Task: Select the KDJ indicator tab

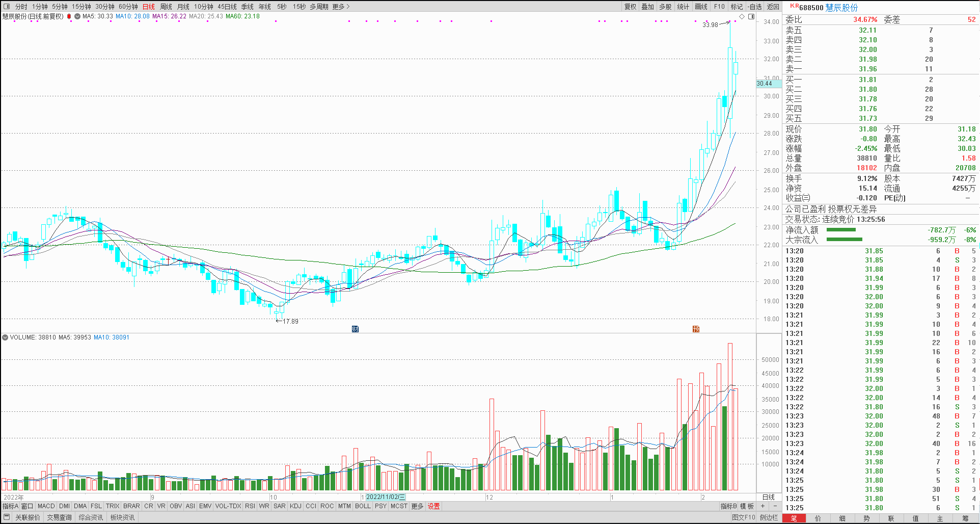Action: (x=295, y=506)
